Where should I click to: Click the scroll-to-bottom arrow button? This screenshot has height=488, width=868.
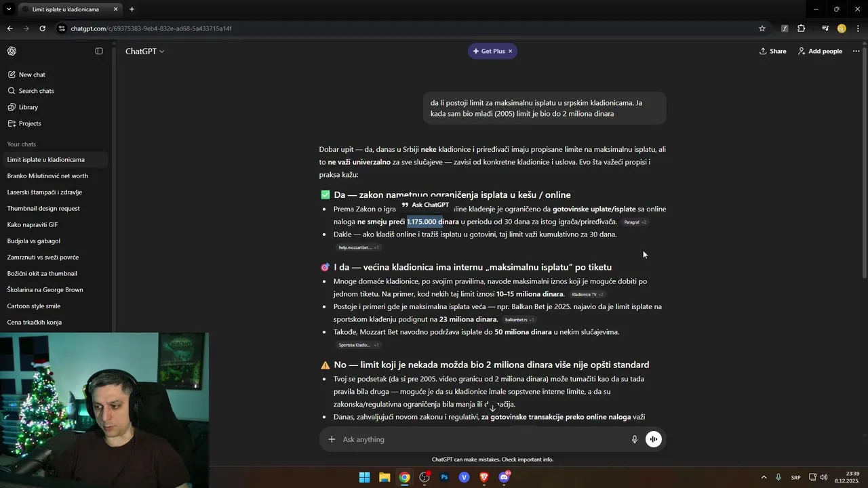click(493, 408)
